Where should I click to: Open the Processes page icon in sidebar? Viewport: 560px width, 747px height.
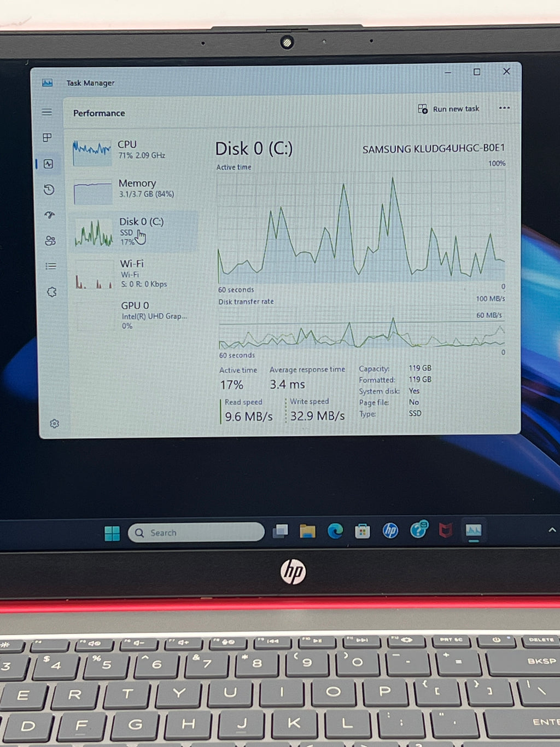tap(48, 137)
